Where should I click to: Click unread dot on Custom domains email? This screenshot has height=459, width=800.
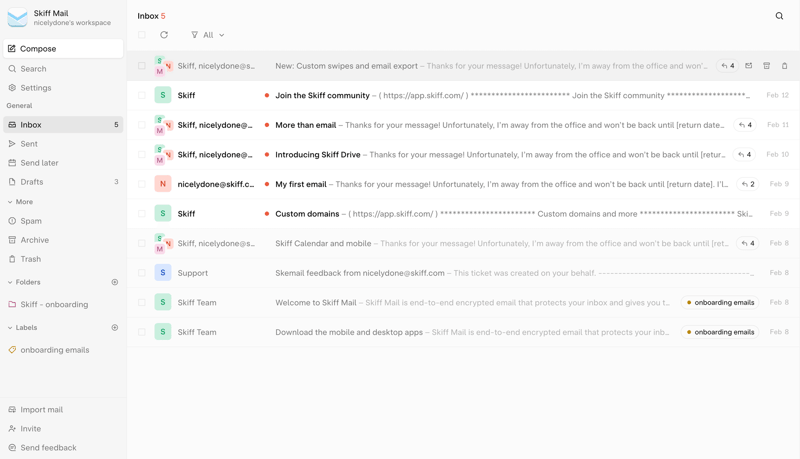click(266, 214)
